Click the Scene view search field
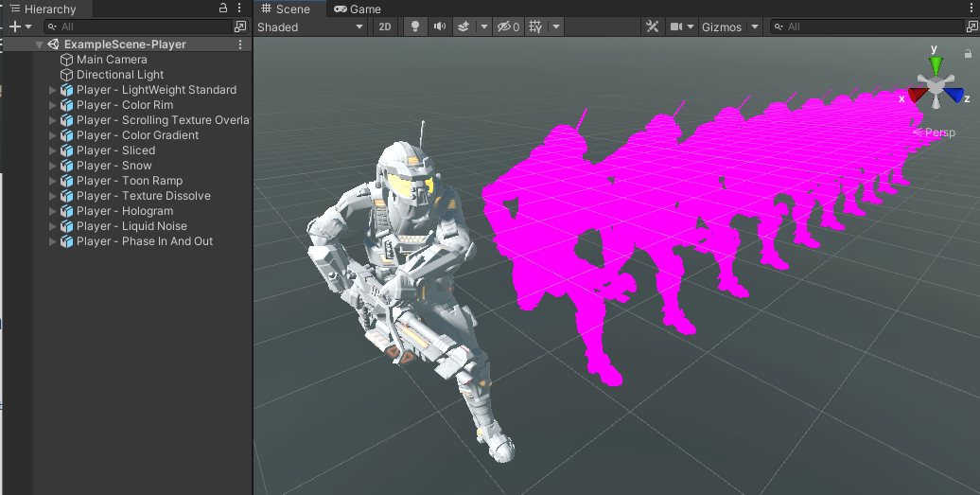The height and width of the screenshot is (495, 980). click(x=867, y=27)
